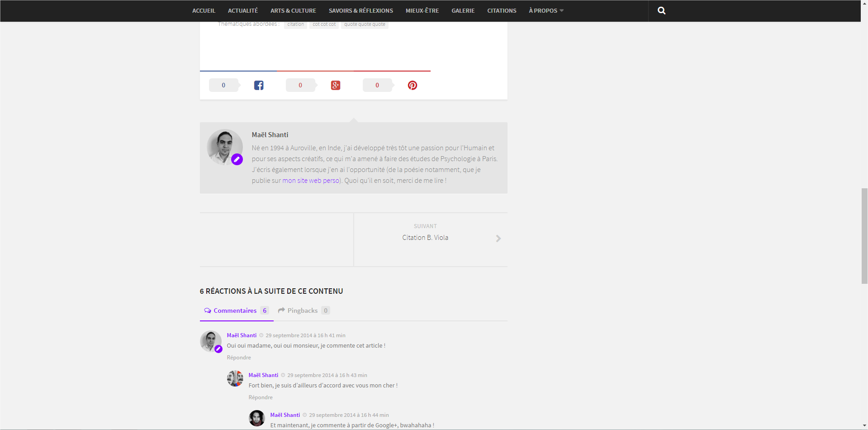Click avatar of the 'Fort bien' reply
Viewport: 868px width, 430px height.
coord(235,378)
